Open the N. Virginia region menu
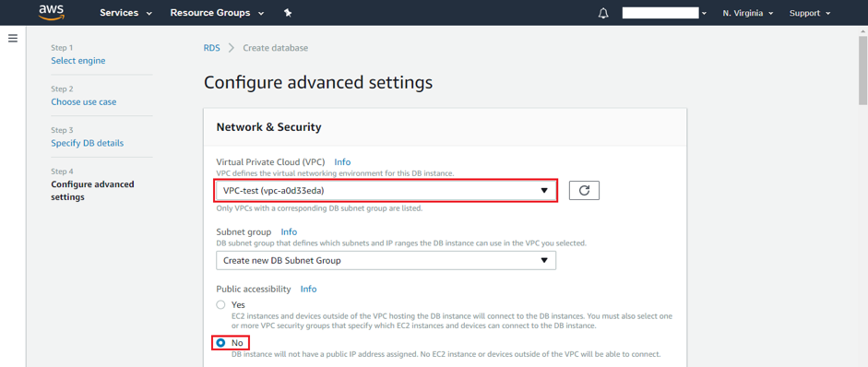This screenshot has height=367, width=868. pos(748,13)
